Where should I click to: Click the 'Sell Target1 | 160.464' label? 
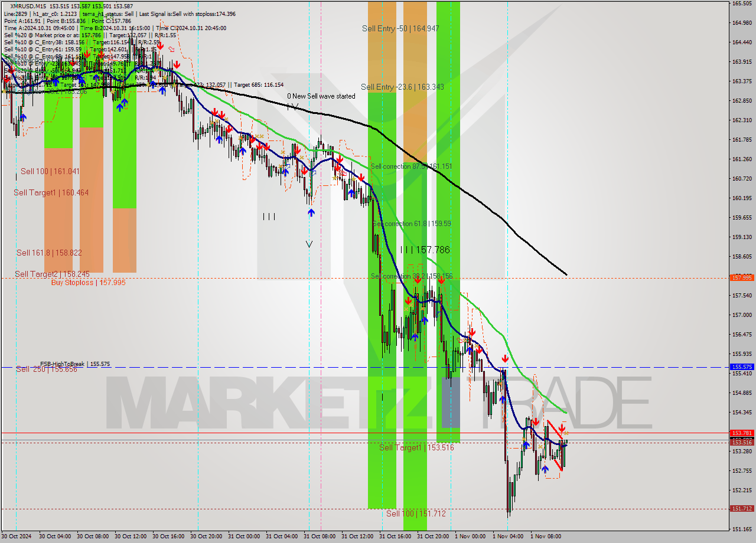(51, 192)
